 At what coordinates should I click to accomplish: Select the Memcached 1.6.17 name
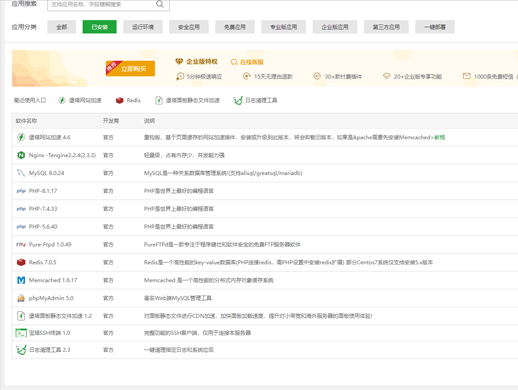point(53,280)
